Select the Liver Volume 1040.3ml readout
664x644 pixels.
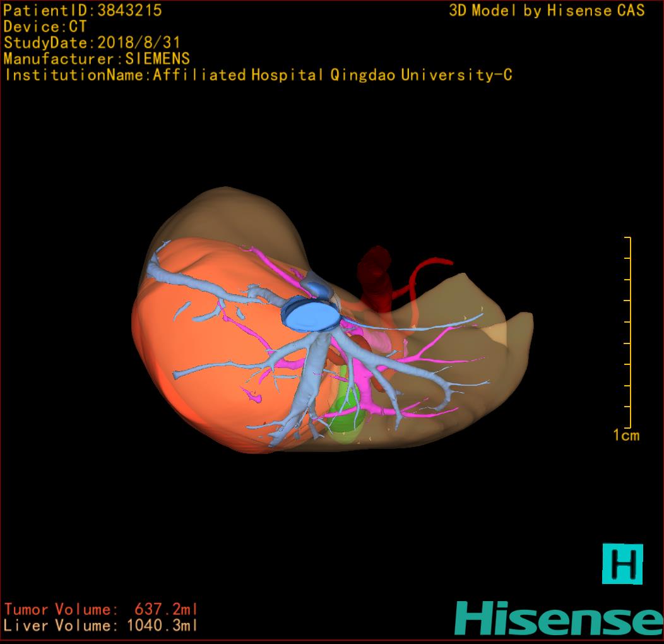coord(100,626)
